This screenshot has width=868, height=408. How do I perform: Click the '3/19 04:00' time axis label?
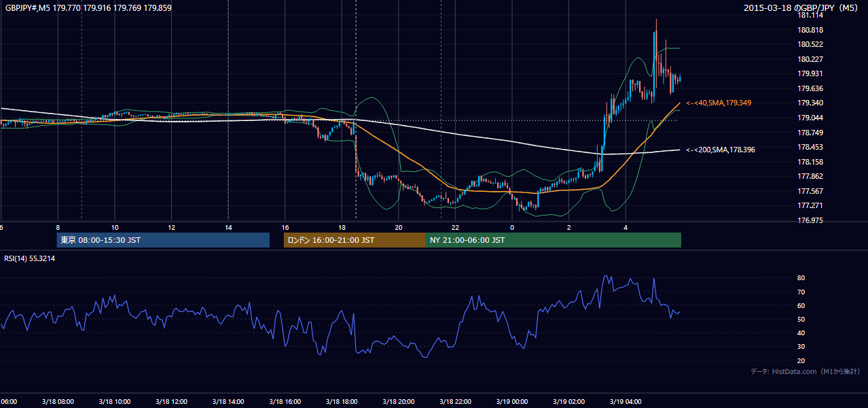(x=626, y=402)
